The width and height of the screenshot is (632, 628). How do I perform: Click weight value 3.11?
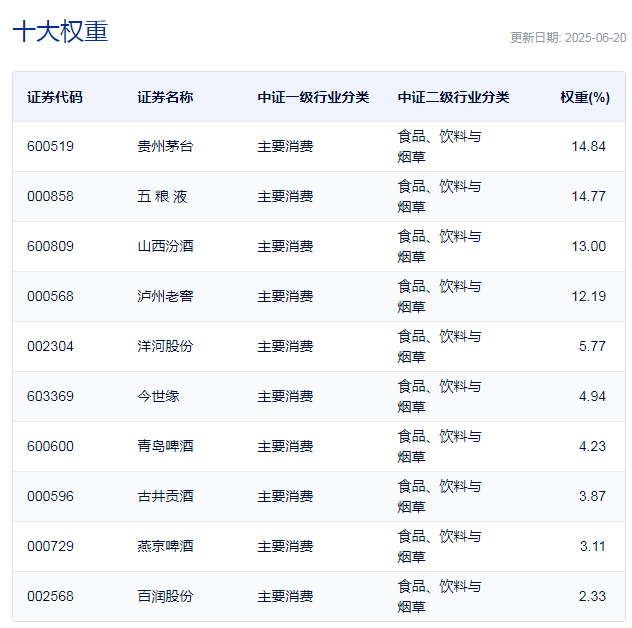click(x=592, y=546)
